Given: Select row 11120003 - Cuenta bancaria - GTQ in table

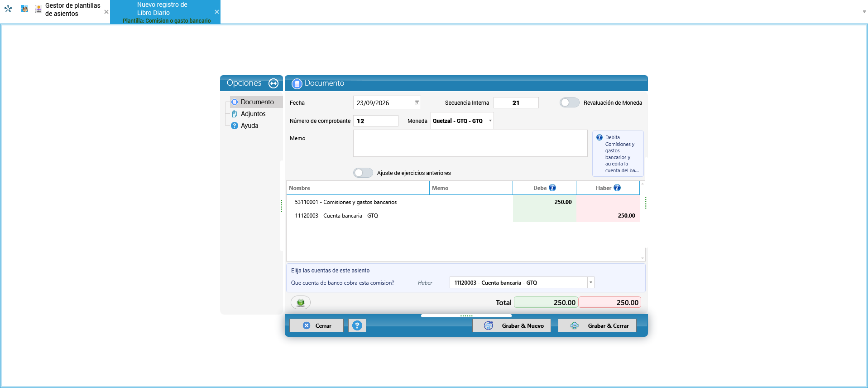Looking at the screenshot, I should pyautogui.click(x=463, y=216).
